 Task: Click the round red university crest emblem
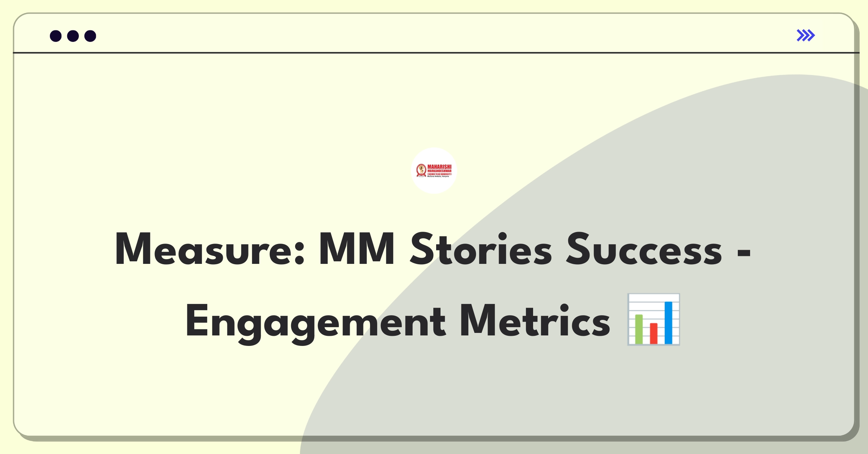pyautogui.click(x=421, y=171)
